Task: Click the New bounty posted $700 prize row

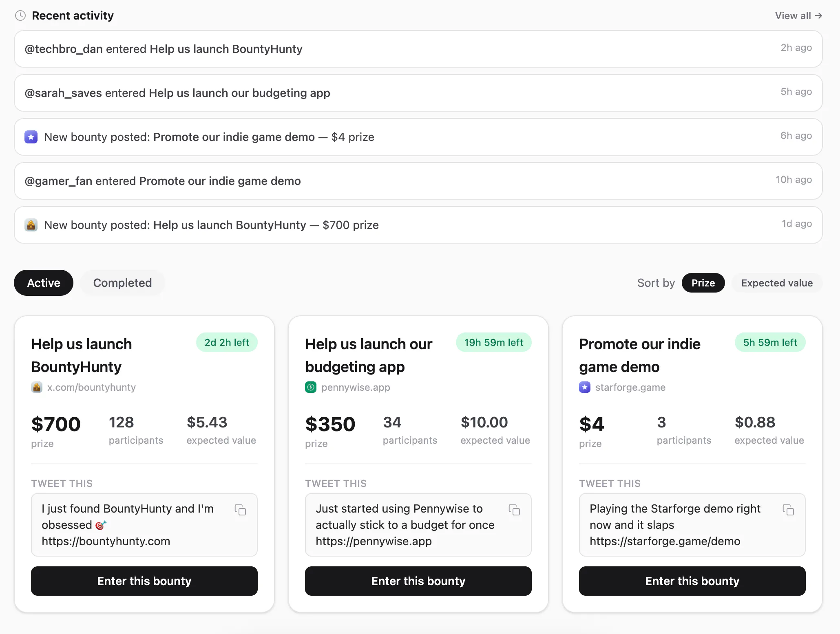Action: pyautogui.click(x=418, y=225)
